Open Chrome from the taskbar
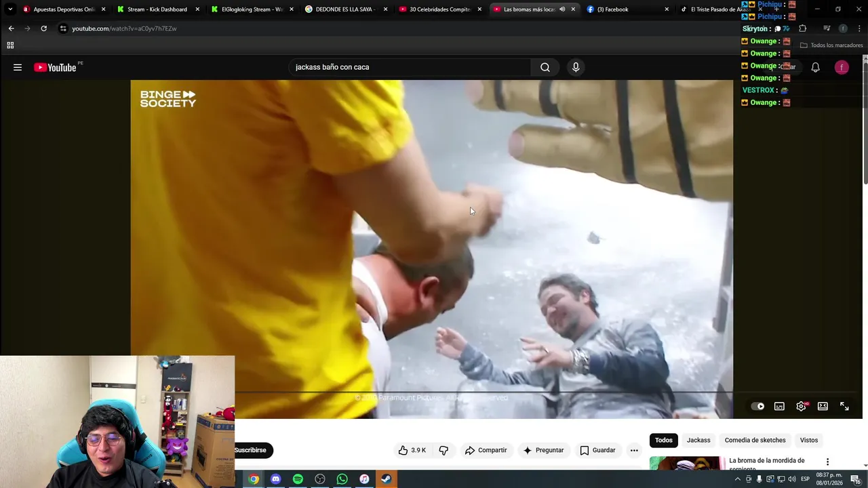This screenshot has height=488, width=868. tap(254, 479)
